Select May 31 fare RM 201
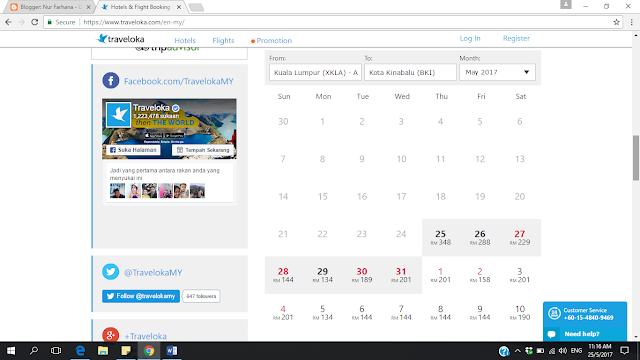This screenshot has height=360, width=640. pyautogui.click(x=401, y=275)
